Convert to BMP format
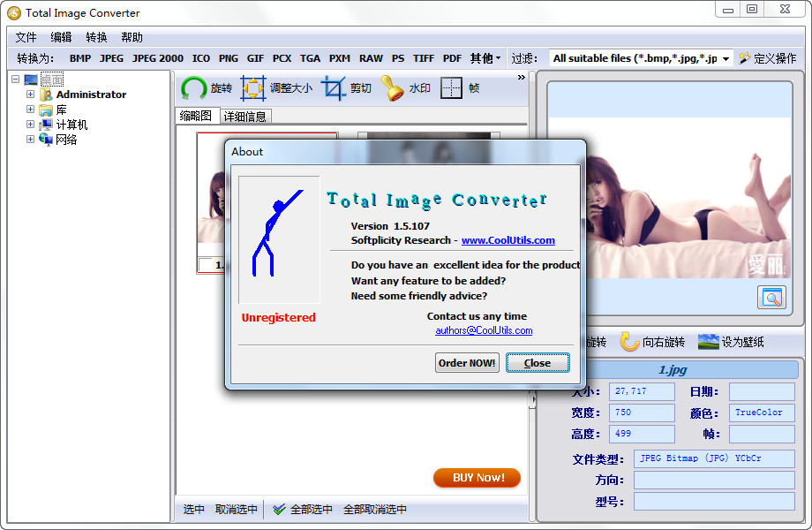This screenshot has height=530, width=812. click(x=80, y=58)
